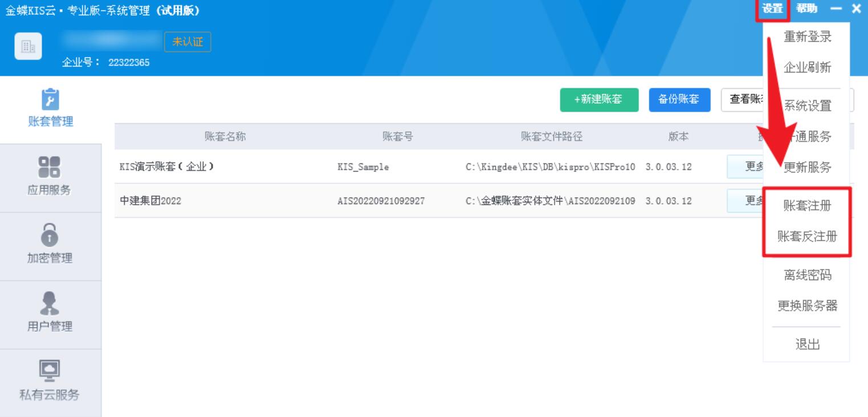Choose 退出 menu entry
The image size is (868, 417).
coord(807,344)
